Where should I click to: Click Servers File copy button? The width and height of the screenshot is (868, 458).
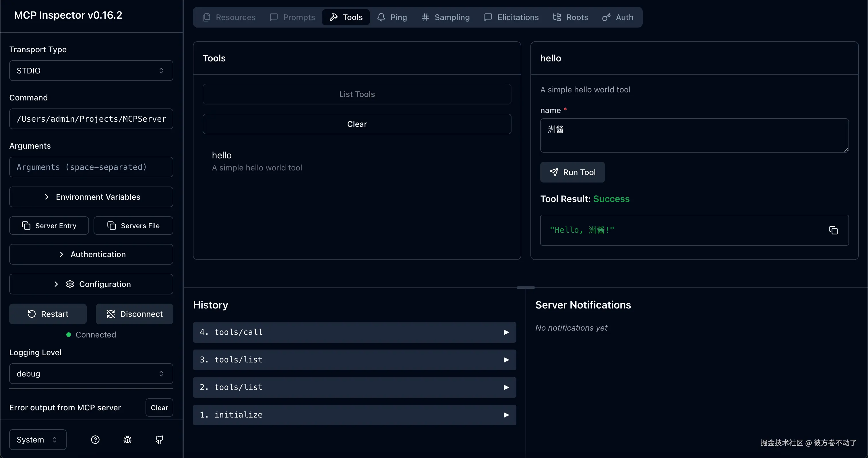[133, 226]
